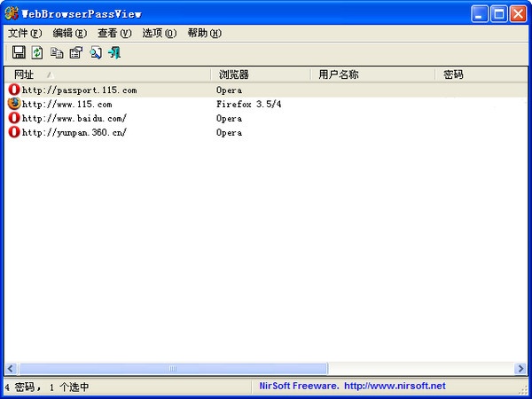Click Opera cell in the passport.115.com row
The height and width of the screenshot is (399, 532).
tap(229, 90)
